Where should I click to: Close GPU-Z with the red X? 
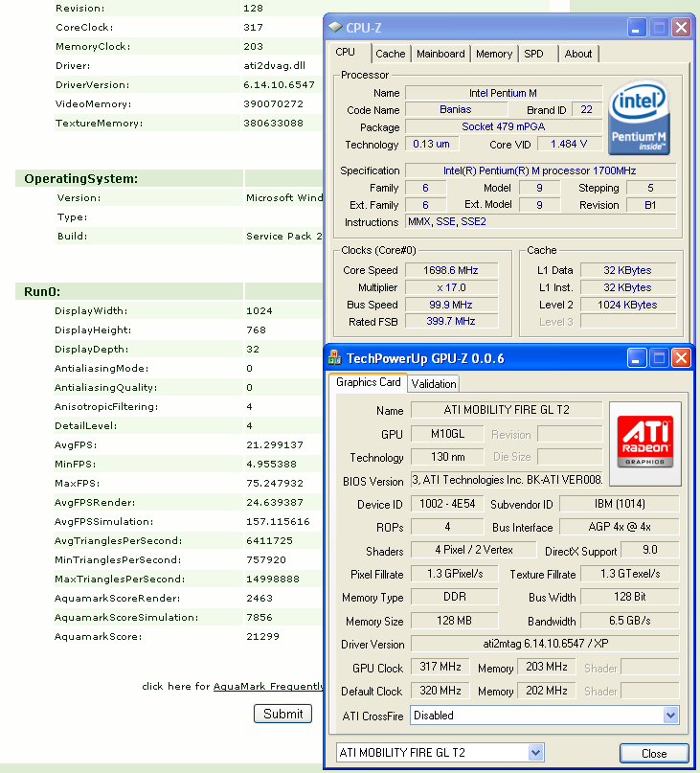[681, 358]
